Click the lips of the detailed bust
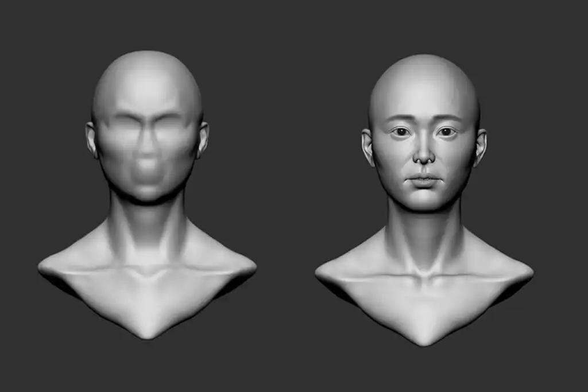The image size is (588, 392). coord(424,181)
